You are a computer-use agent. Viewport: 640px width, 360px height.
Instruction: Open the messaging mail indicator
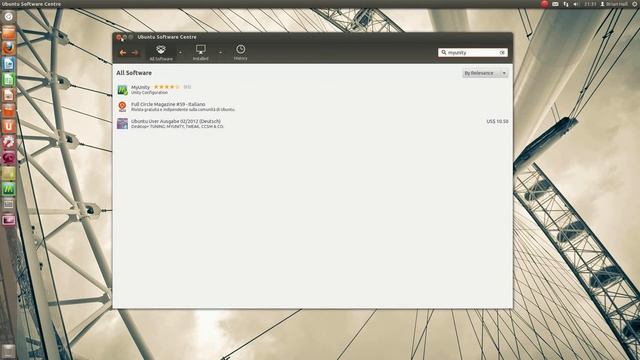coord(556,4)
